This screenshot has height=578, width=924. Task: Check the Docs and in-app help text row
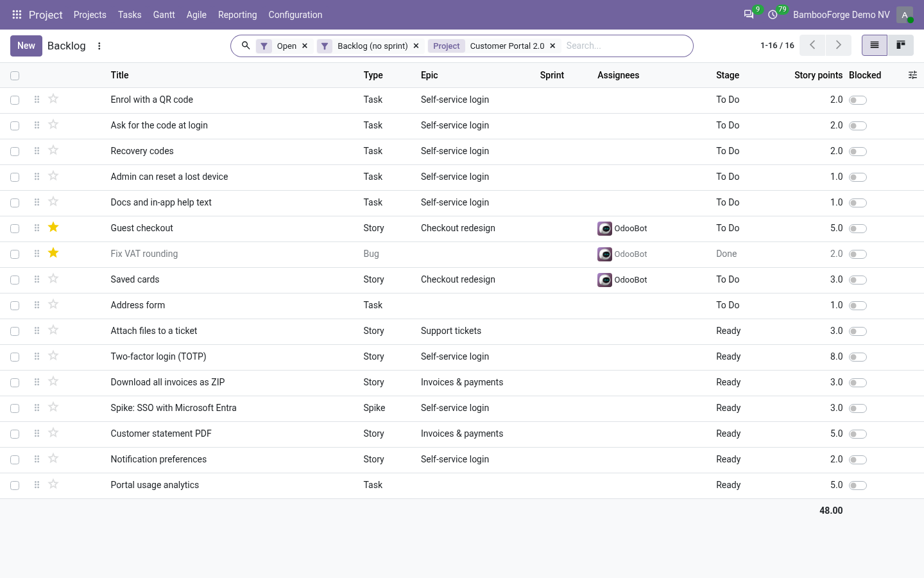(x=15, y=203)
